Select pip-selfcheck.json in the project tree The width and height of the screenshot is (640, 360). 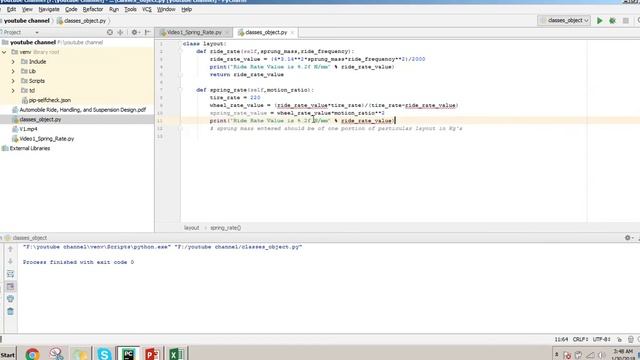tap(49, 100)
